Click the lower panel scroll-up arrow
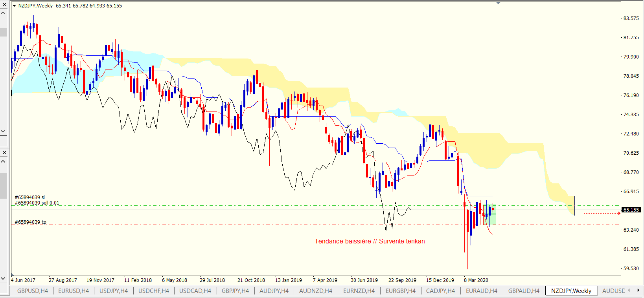This screenshot has width=644, height=298. 4,161
